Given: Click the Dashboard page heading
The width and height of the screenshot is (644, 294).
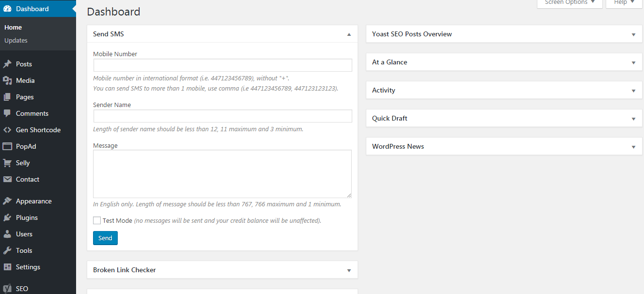Looking at the screenshot, I should (113, 12).
